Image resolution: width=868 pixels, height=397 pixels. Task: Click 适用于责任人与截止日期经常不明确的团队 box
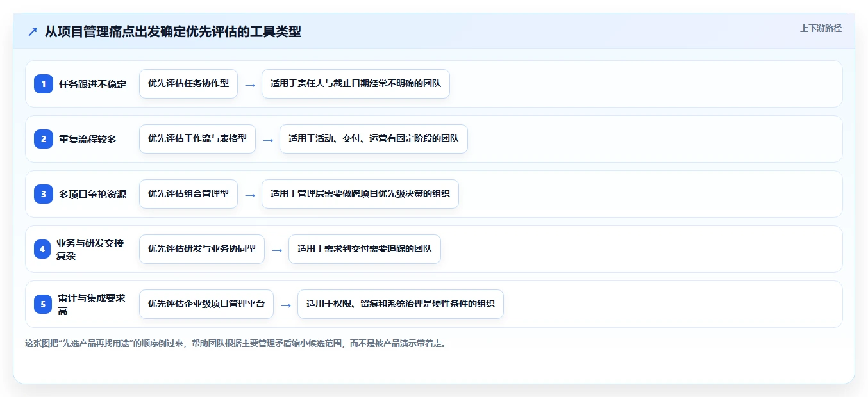(356, 84)
